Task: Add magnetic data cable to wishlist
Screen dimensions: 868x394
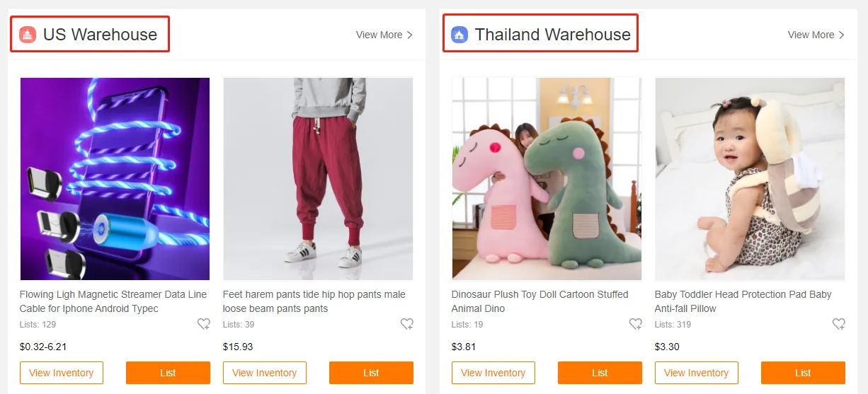Action: 203,324
